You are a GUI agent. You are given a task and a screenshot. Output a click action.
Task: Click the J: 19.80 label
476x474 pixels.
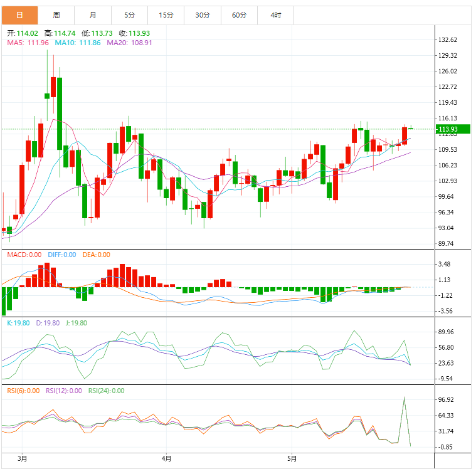tap(77, 323)
